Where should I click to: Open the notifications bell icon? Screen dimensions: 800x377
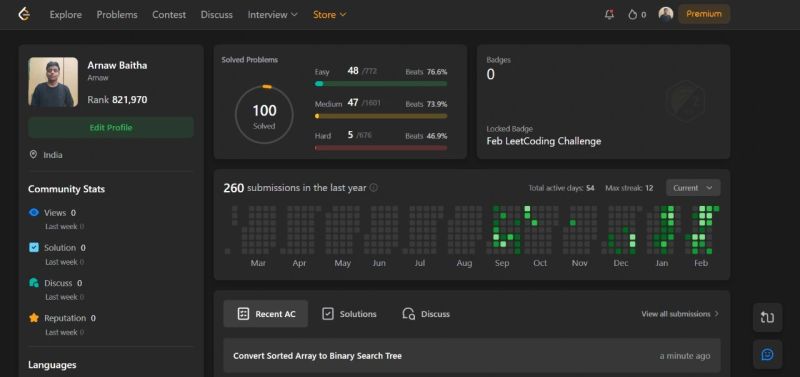point(609,14)
